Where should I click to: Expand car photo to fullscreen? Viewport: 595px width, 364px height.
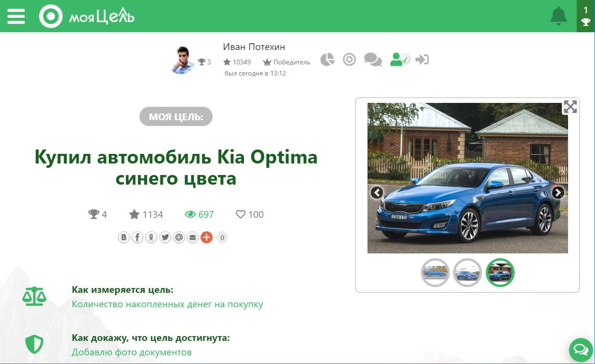pyautogui.click(x=570, y=107)
